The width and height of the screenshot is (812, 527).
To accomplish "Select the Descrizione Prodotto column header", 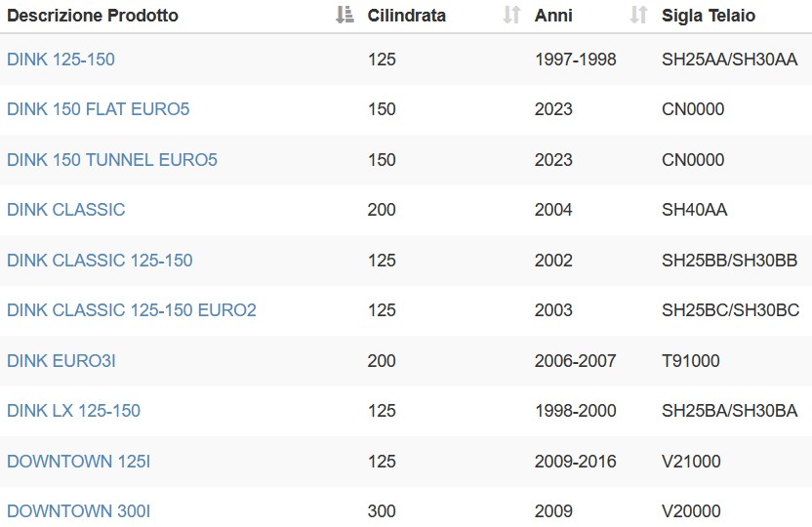I will coord(93,16).
